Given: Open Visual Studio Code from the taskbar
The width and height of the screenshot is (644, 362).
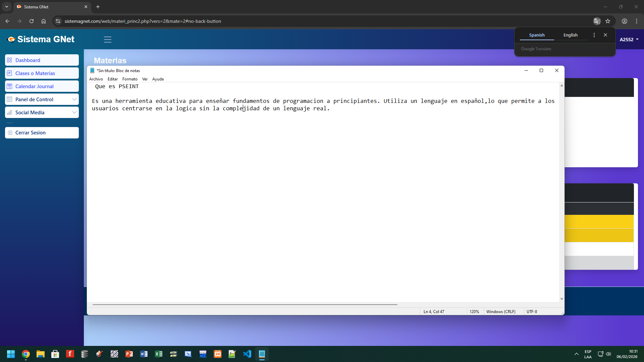Looking at the screenshot, I should click(x=247, y=354).
